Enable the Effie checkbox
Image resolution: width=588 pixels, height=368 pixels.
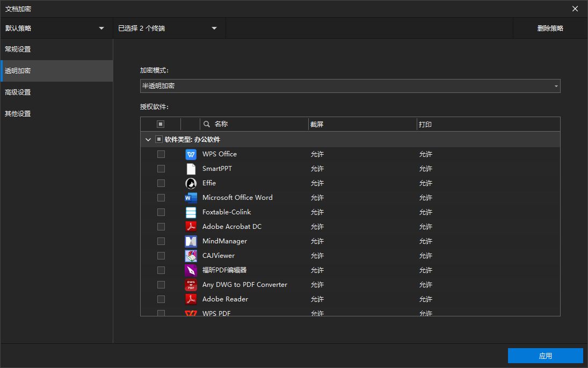161,183
